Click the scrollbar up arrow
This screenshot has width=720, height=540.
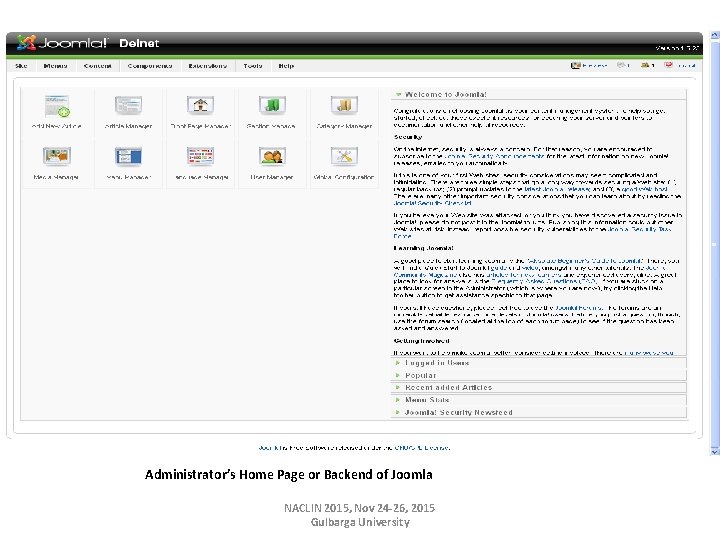[x=714, y=34]
